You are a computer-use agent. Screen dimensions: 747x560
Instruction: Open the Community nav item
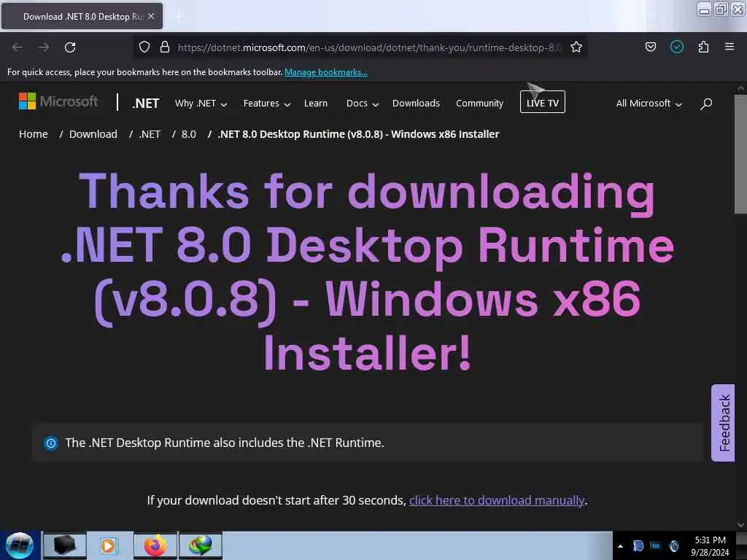pos(479,104)
